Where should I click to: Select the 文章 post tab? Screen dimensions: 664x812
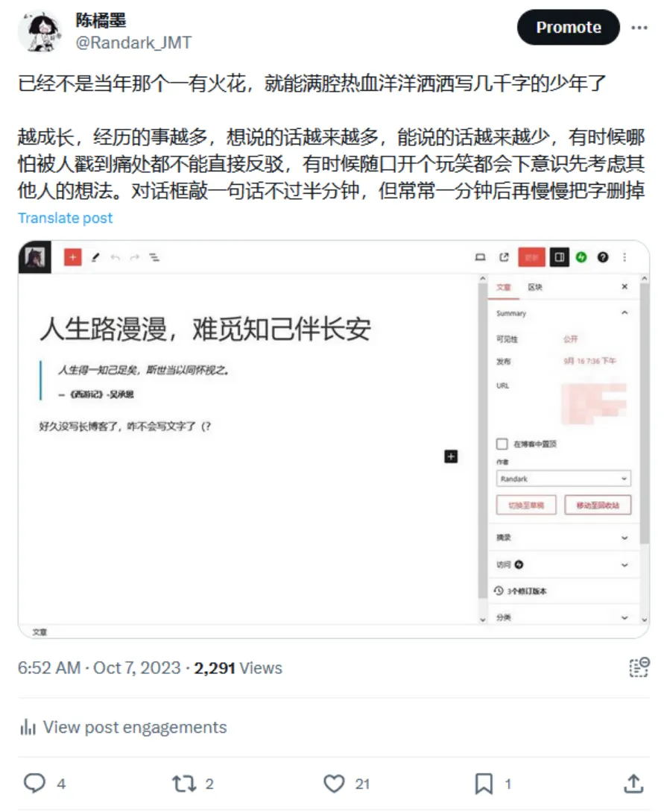point(504,287)
